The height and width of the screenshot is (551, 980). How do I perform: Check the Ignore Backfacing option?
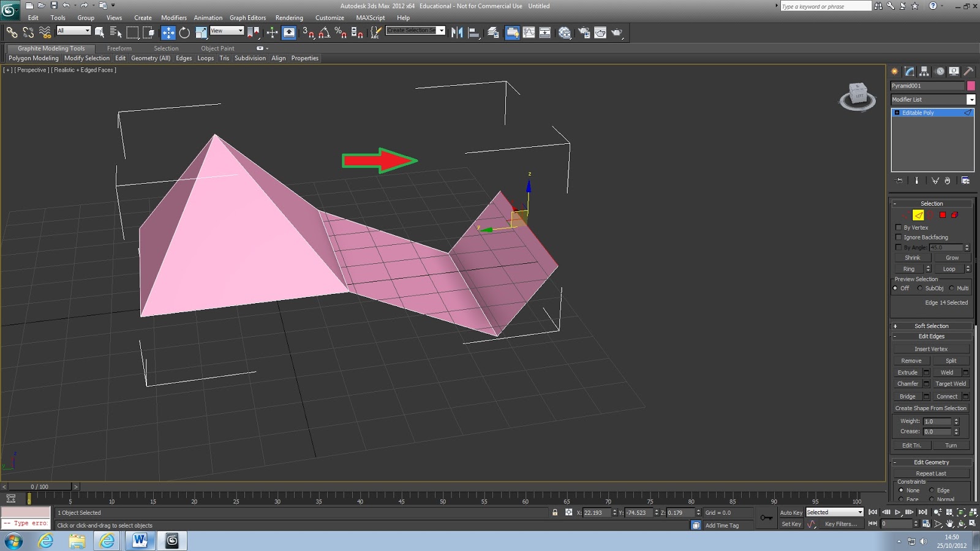[x=899, y=237]
